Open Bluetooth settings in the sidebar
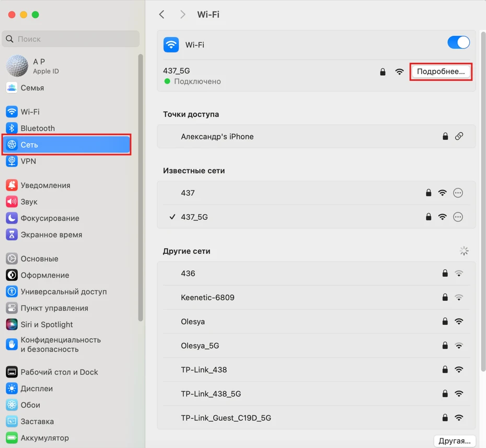The height and width of the screenshot is (448, 486). pyautogui.click(x=67, y=128)
